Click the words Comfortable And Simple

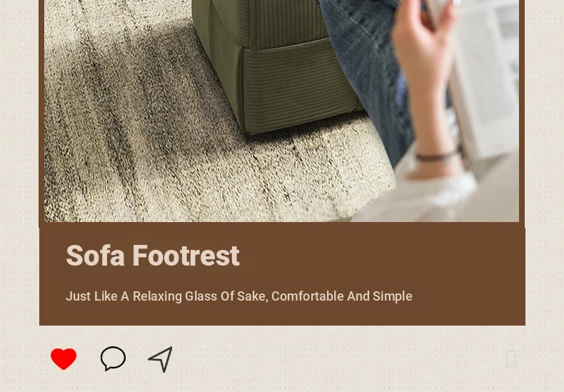[x=342, y=296]
